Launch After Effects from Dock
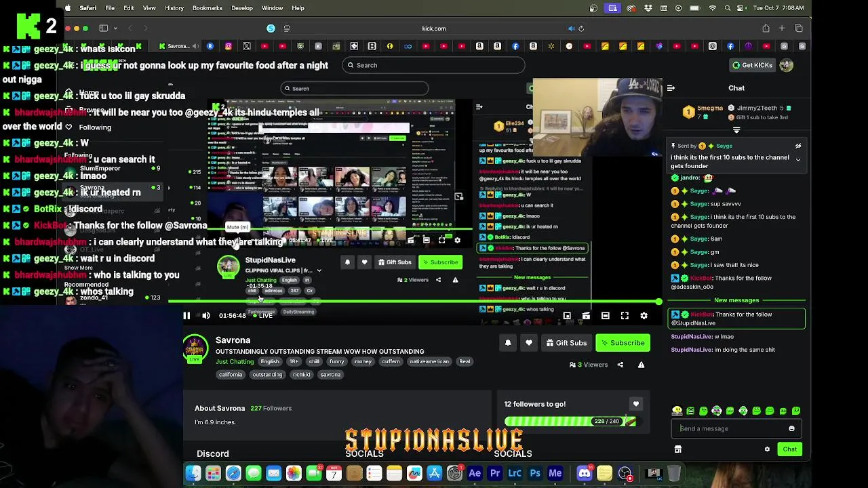The height and width of the screenshot is (488, 868). coord(475,473)
